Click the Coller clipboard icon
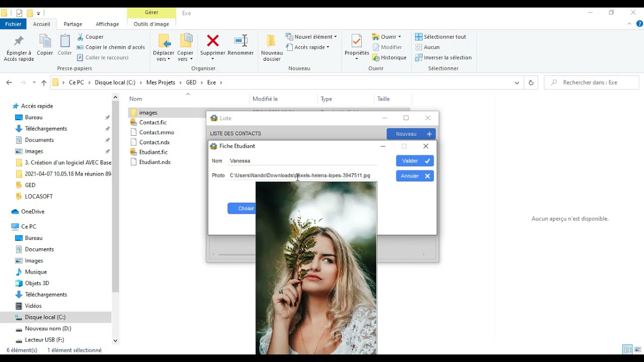 (65, 41)
